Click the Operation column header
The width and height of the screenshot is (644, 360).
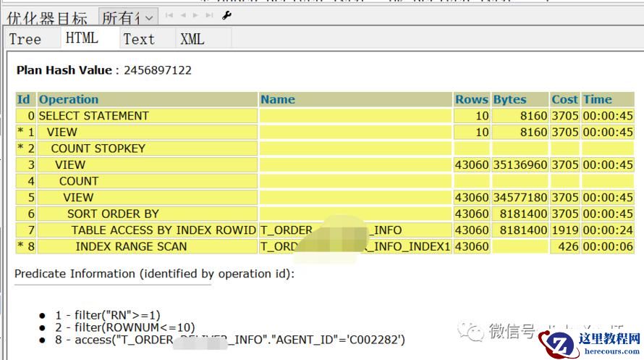pos(148,99)
